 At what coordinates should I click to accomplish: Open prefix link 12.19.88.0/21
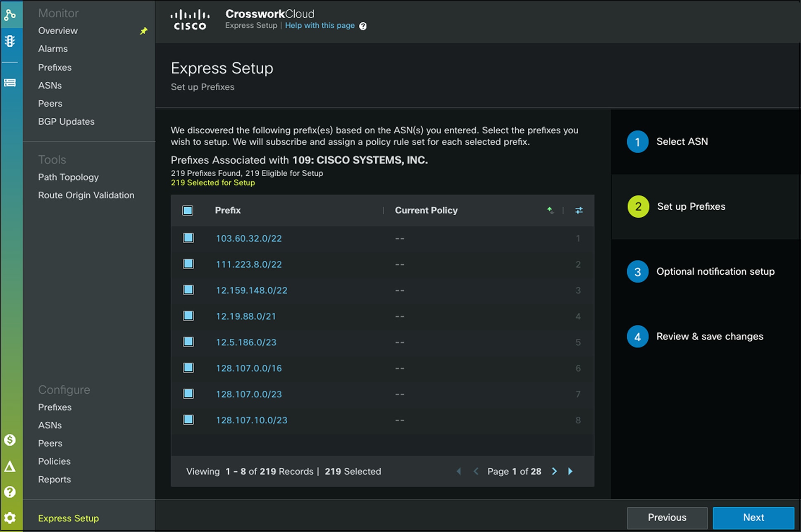246,316
